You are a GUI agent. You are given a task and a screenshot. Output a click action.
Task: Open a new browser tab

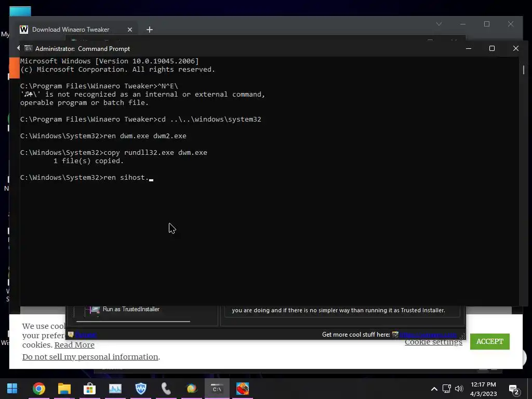150,30
